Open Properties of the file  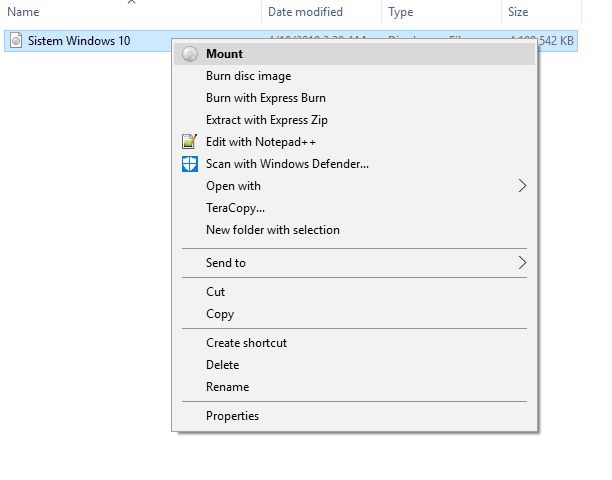point(354,416)
